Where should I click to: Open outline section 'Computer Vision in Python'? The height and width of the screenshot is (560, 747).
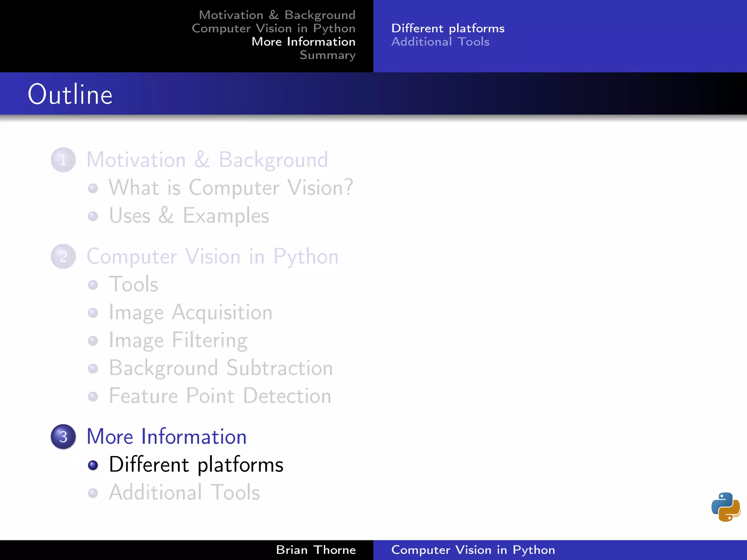213,257
